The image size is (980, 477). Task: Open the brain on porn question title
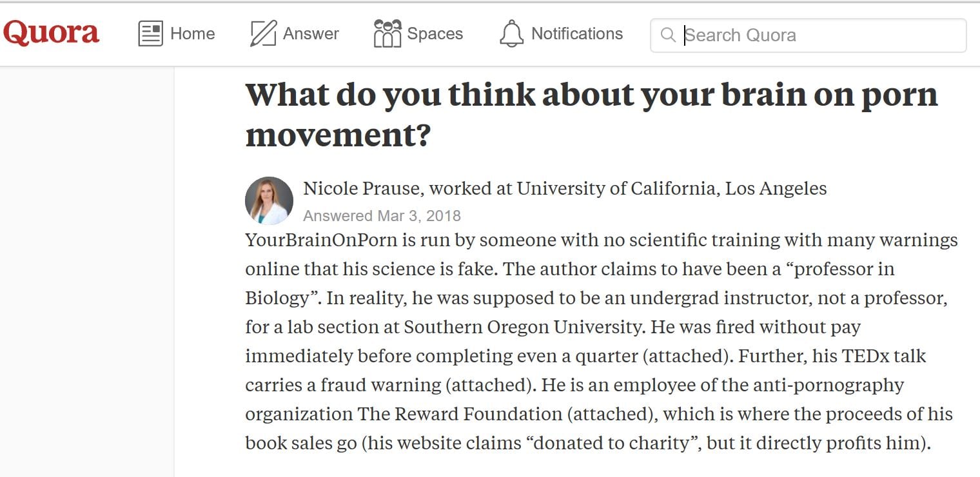pyautogui.click(x=591, y=114)
